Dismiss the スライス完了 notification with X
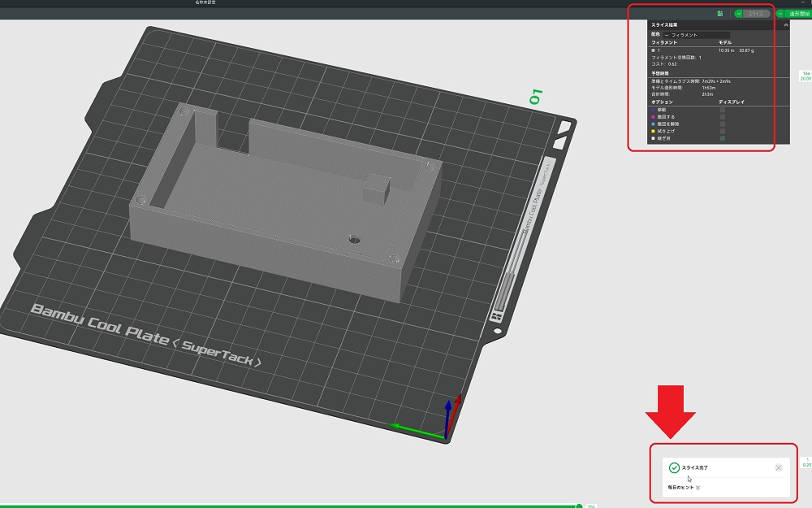 click(779, 467)
